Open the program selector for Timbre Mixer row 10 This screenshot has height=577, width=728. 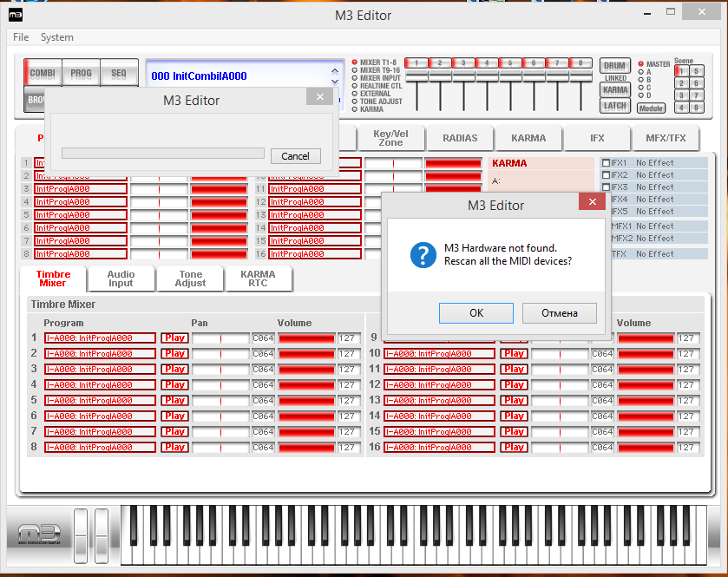point(439,354)
